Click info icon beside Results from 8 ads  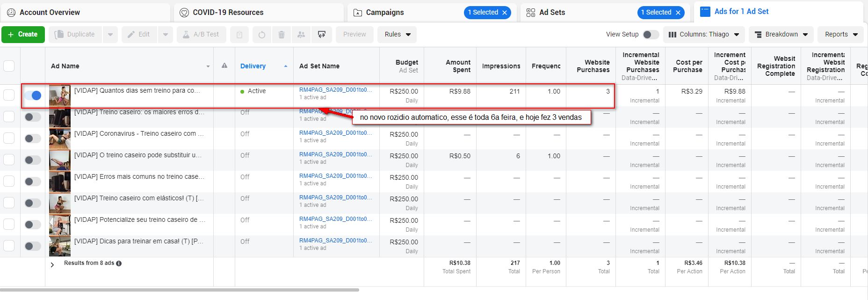tap(119, 263)
